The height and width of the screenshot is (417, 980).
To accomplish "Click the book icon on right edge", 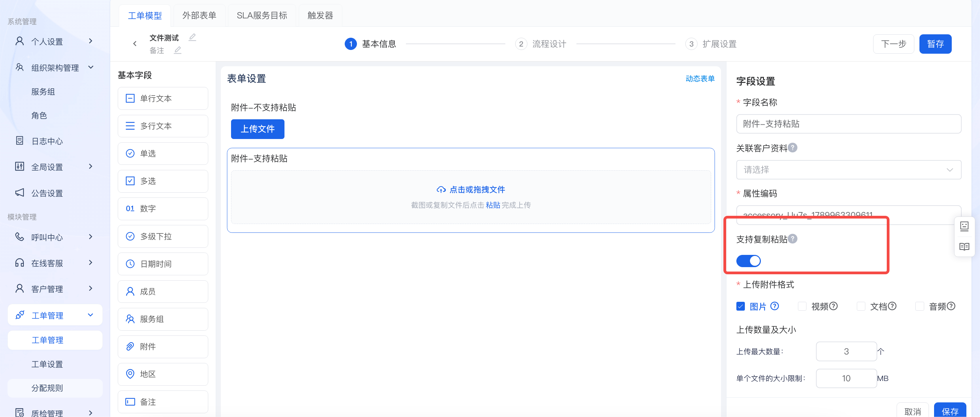I will (964, 247).
